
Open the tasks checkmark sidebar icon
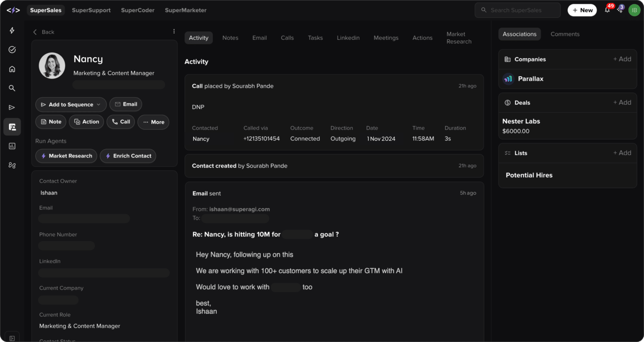tap(12, 50)
